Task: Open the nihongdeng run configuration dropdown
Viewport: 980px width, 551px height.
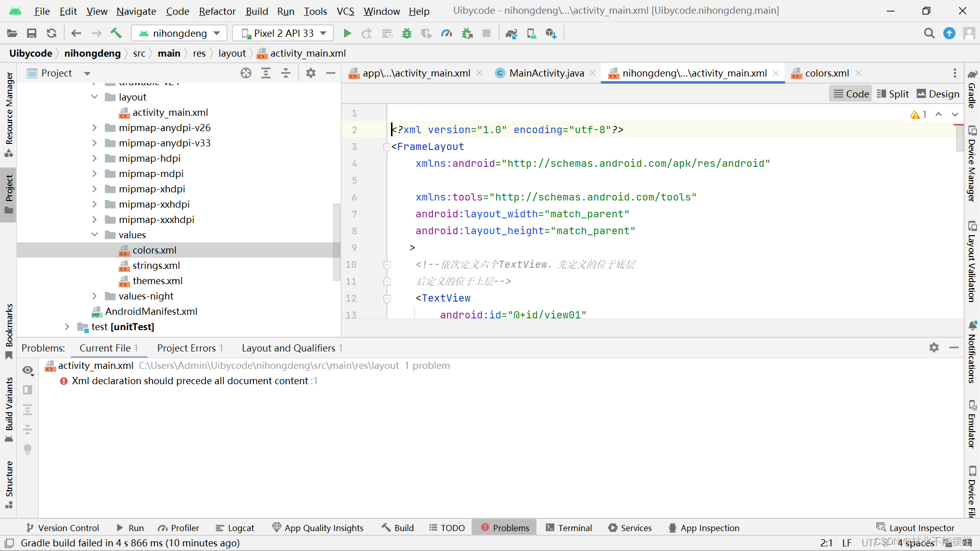Action: [x=179, y=34]
